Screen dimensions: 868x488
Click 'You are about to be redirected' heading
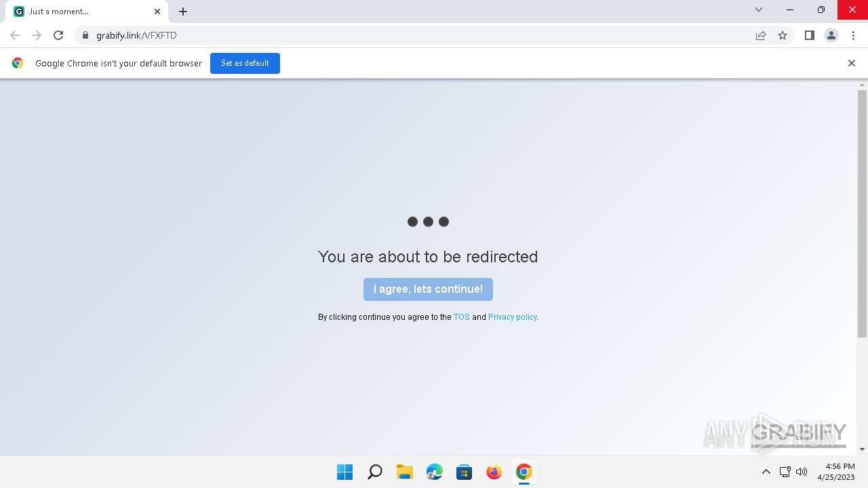(428, 257)
